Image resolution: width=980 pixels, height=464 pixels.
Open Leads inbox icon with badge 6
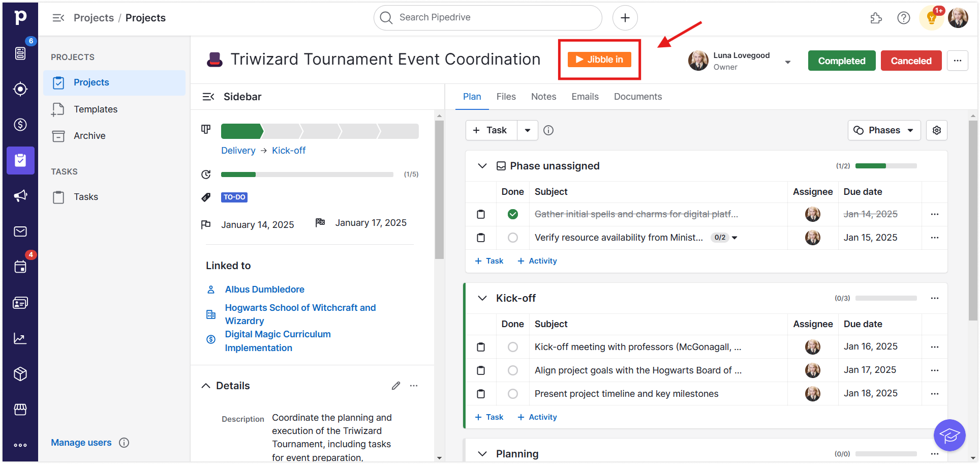point(20,53)
